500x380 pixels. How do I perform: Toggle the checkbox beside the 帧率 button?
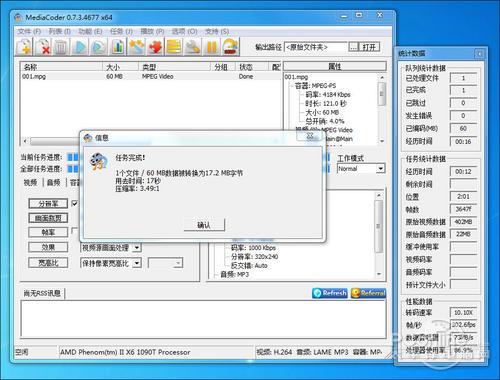75,230
